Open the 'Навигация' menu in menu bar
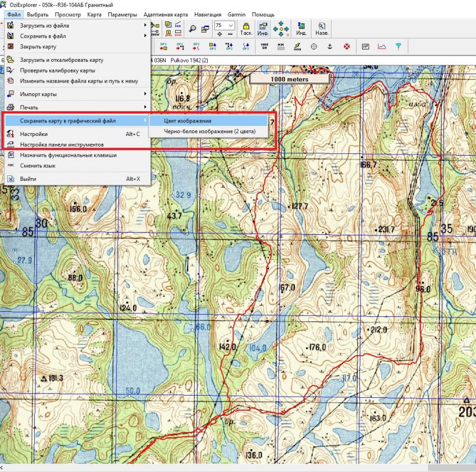 pos(208,14)
